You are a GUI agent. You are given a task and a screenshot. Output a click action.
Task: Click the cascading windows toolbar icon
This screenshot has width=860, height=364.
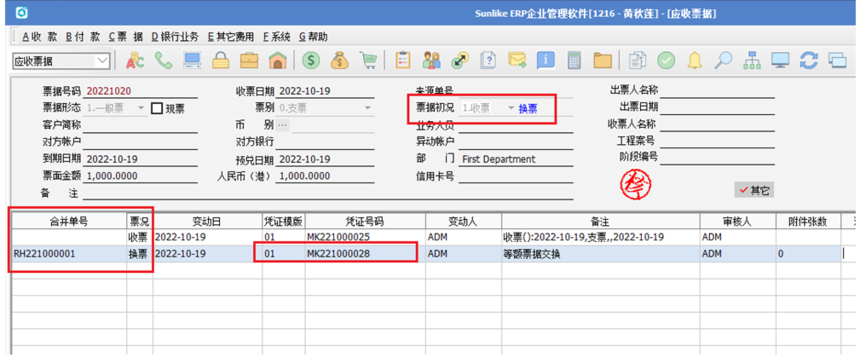point(838,60)
